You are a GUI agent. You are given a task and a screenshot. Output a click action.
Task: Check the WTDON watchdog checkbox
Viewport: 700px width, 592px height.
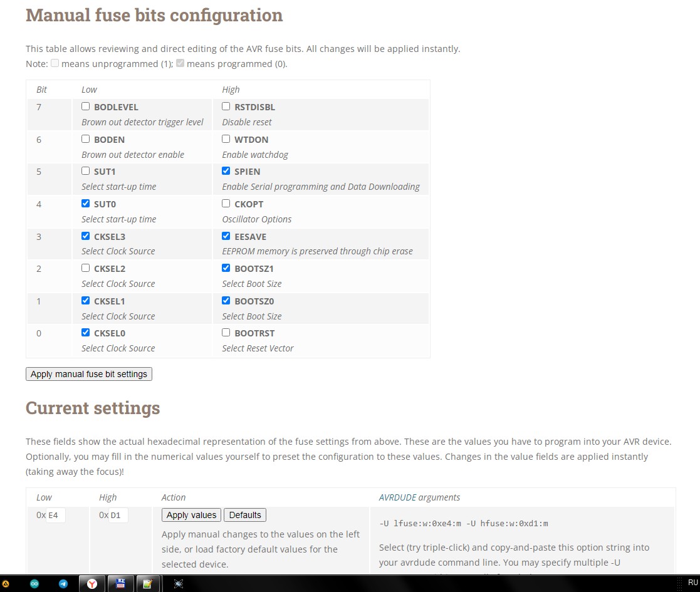click(x=226, y=139)
